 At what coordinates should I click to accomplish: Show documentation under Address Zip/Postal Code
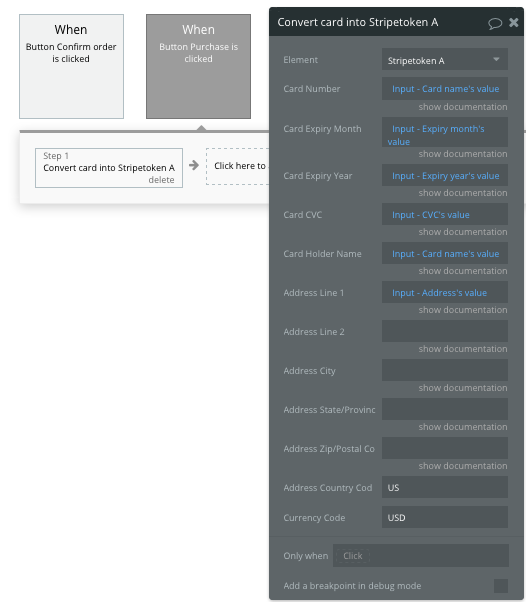[x=463, y=466]
